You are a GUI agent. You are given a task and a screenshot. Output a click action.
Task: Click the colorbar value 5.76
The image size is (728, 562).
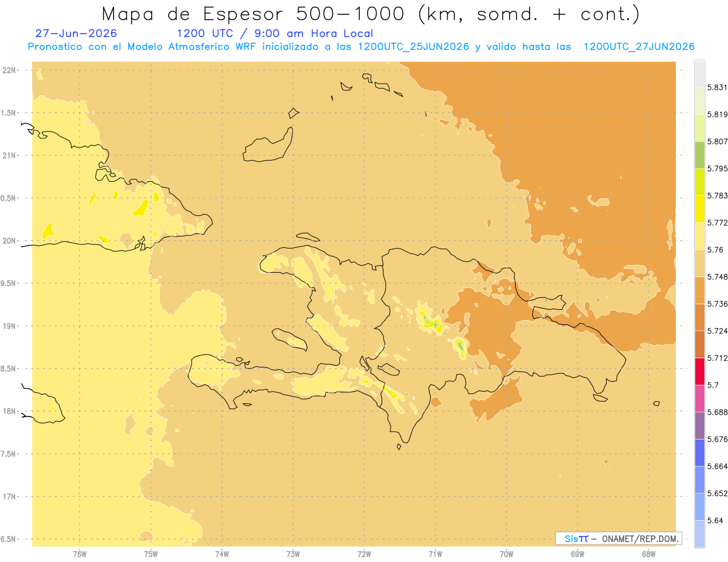click(715, 250)
